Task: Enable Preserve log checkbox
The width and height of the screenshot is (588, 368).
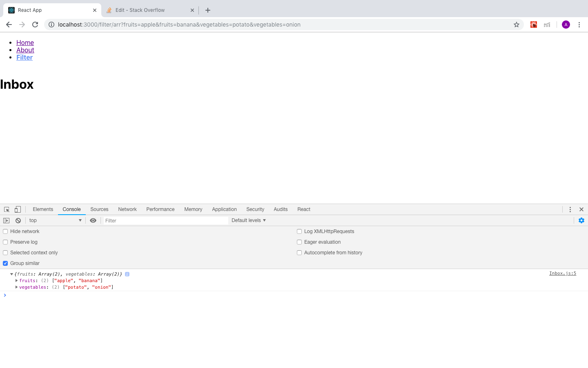Action: pos(5,242)
